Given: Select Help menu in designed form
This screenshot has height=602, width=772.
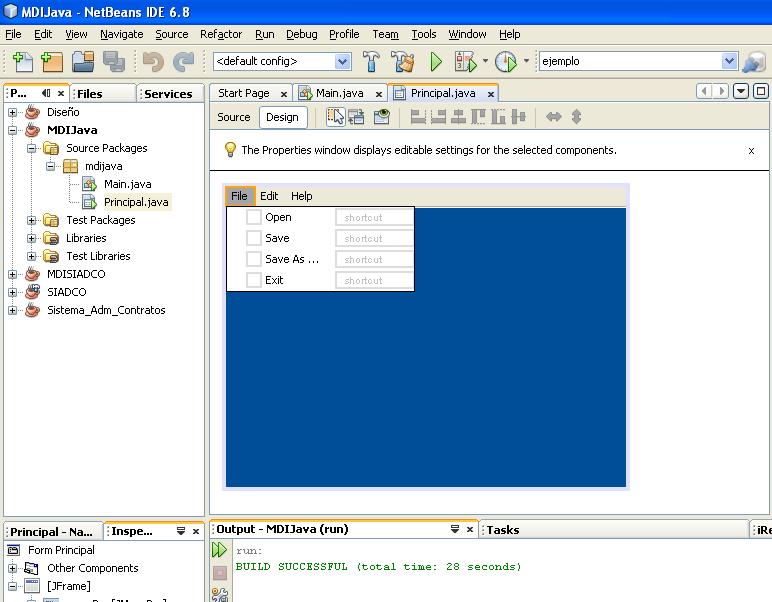Looking at the screenshot, I should (x=302, y=196).
